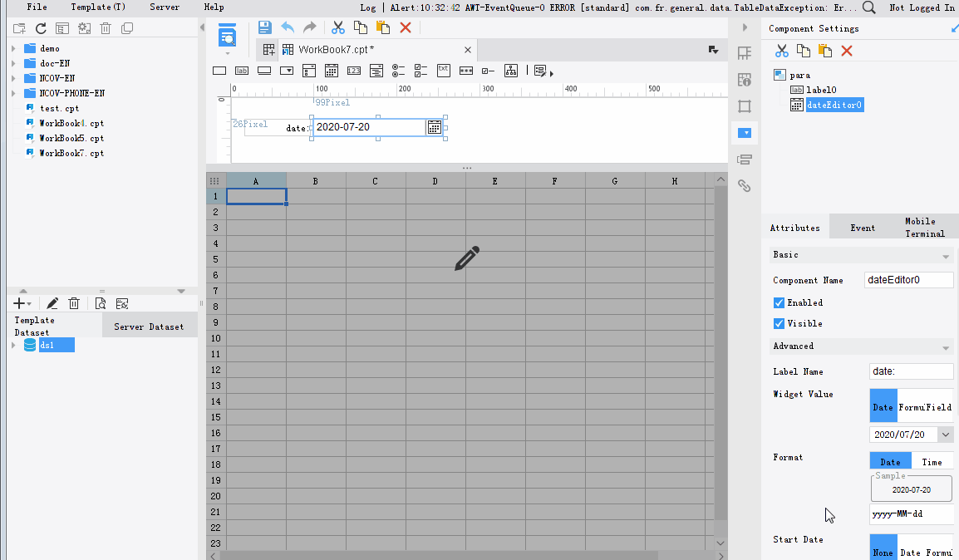The width and height of the screenshot is (959, 560).
Task: Click the red Delete X in the main toolbar
Action: [405, 27]
